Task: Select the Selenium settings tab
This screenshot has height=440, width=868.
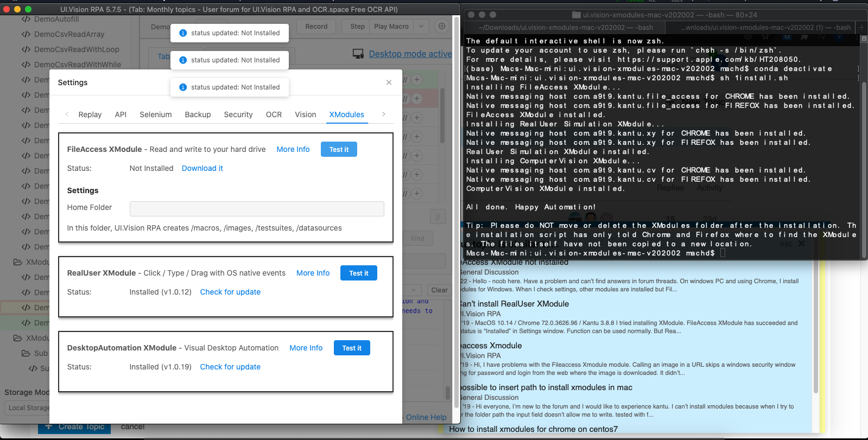Action: click(x=155, y=114)
